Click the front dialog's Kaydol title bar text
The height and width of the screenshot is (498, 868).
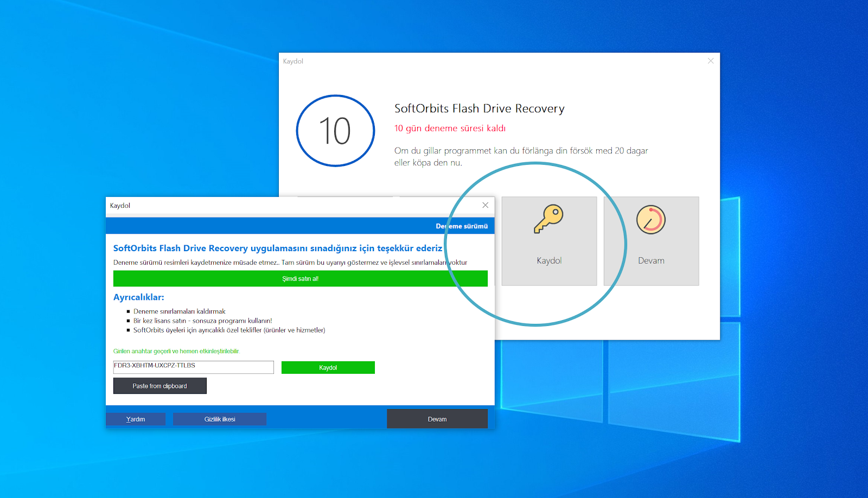tap(120, 206)
